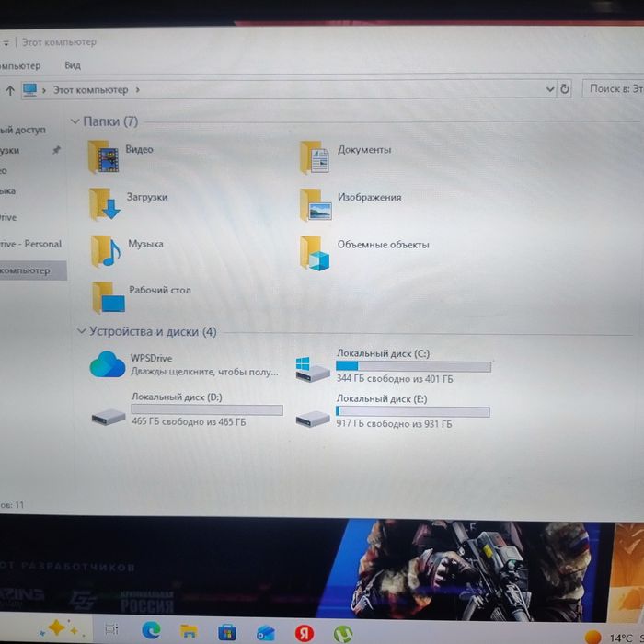Select быстрый доступ in sidebar
644x644 pixels.
(23, 131)
